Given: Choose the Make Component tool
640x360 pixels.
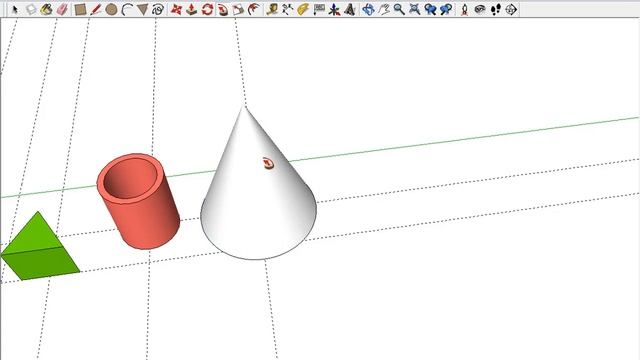Looking at the screenshot, I should (31, 9).
